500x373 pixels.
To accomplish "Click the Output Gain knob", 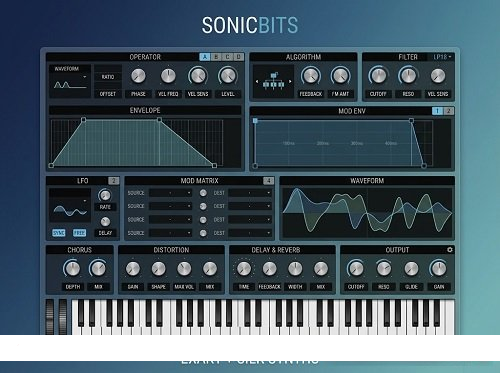I will [x=439, y=269].
